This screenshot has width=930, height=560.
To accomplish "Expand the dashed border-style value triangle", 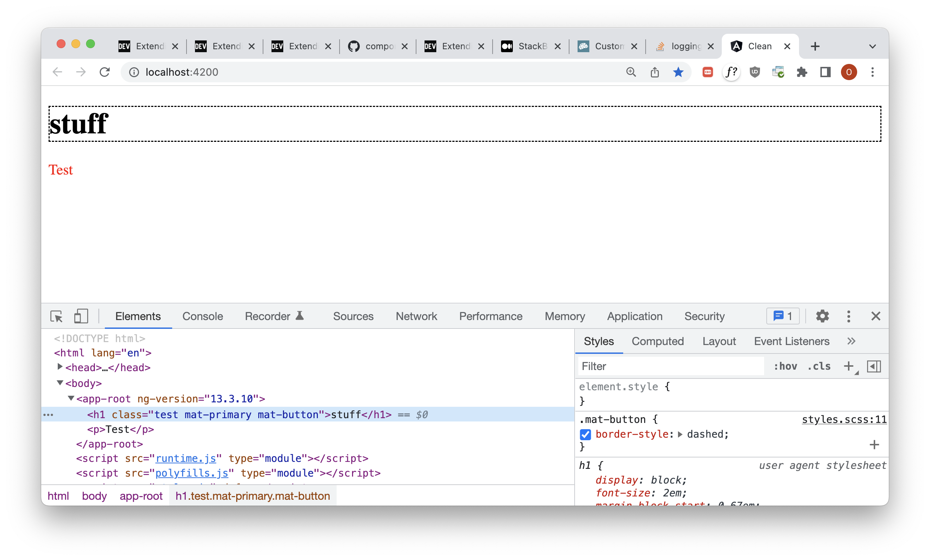I will tap(680, 434).
